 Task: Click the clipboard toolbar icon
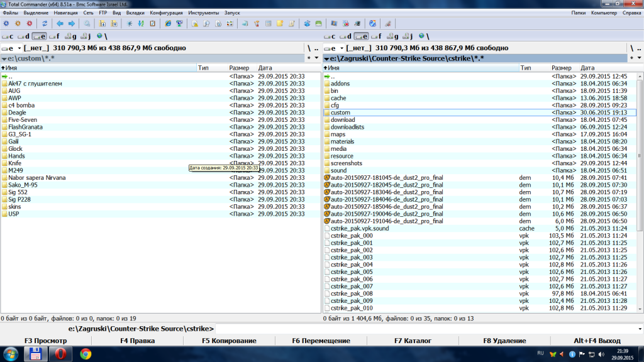click(x=152, y=24)
